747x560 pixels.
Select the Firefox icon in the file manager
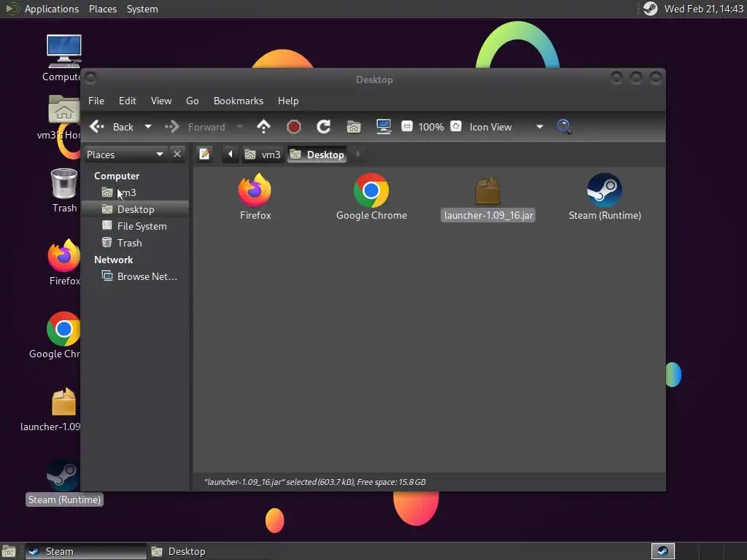click(x=255, y=197)
